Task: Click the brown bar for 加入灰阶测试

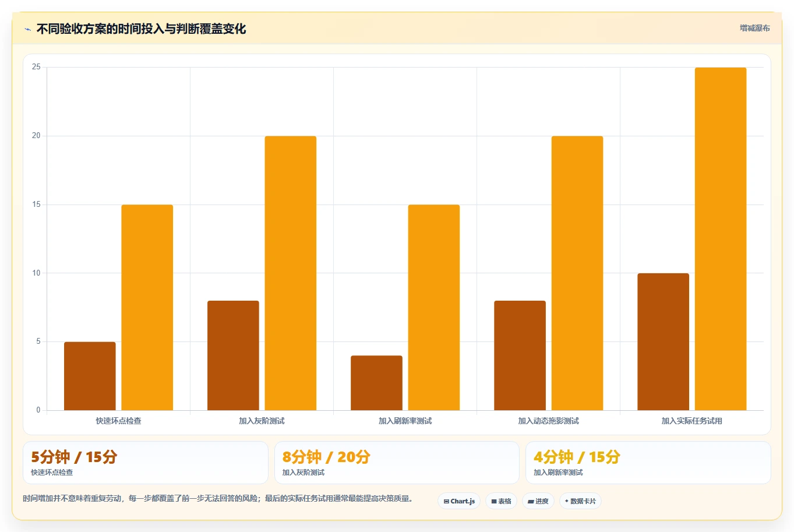Action: pyautogui.click(x=233, y=355)
